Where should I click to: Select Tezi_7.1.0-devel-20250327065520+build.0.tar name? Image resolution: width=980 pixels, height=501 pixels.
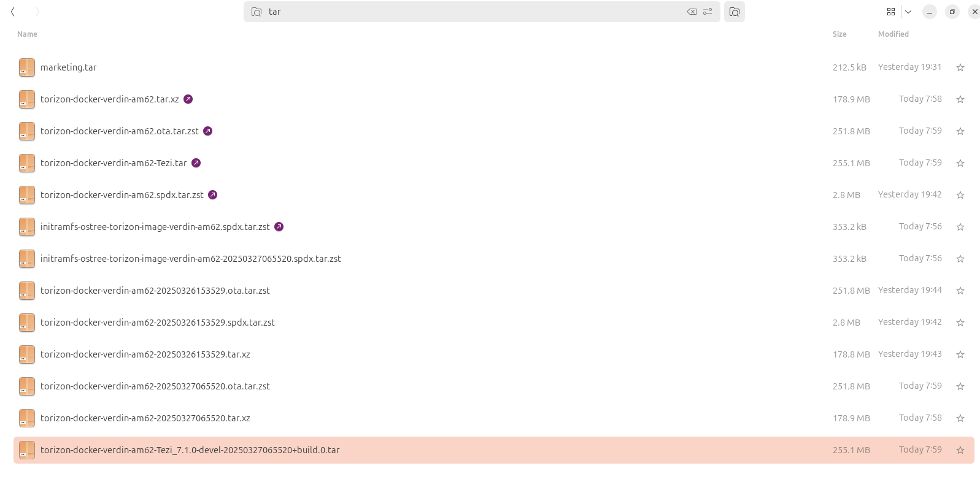coord(190,450)
